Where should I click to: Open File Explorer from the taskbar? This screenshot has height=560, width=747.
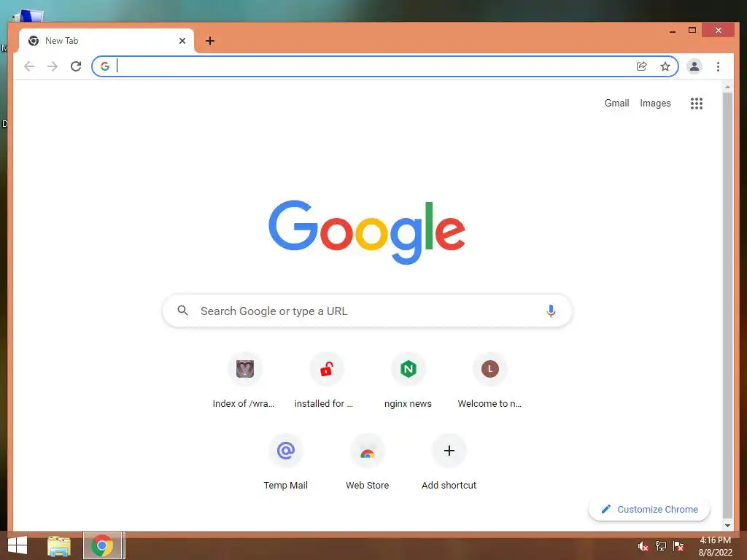59,545
